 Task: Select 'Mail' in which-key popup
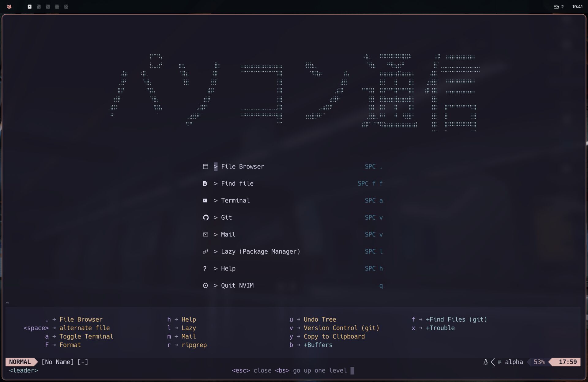(x=189, y=337)
